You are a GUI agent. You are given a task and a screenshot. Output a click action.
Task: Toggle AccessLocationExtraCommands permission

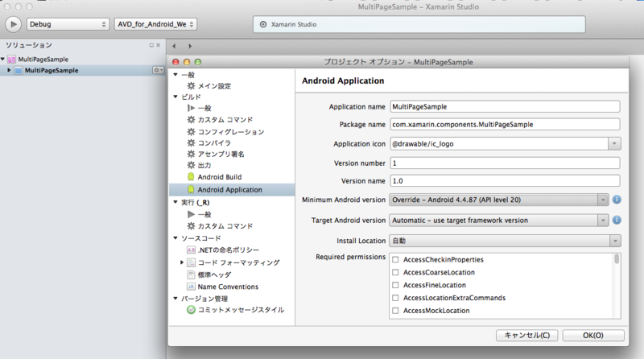click(395, 298)
